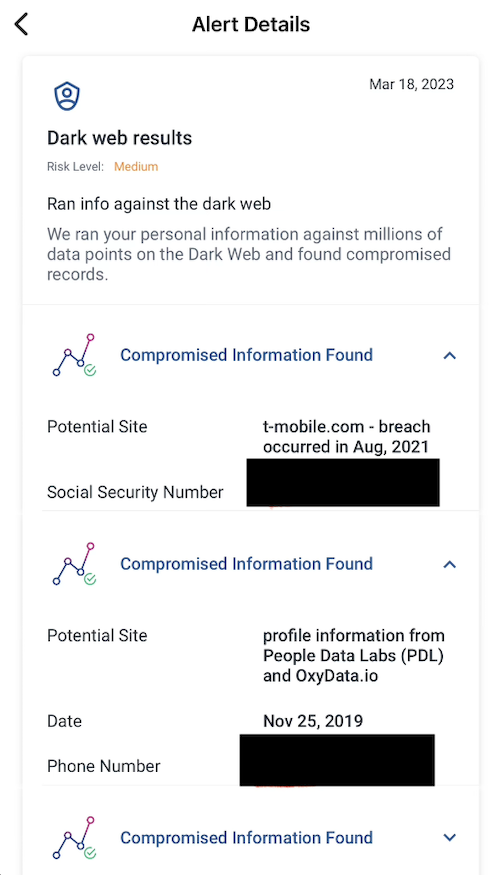Viewport: 500px width, 875px height.
Task: Tap the graph icon in the T-Mobile breach section
Action: pyautogui.click(x=75, y=355)
